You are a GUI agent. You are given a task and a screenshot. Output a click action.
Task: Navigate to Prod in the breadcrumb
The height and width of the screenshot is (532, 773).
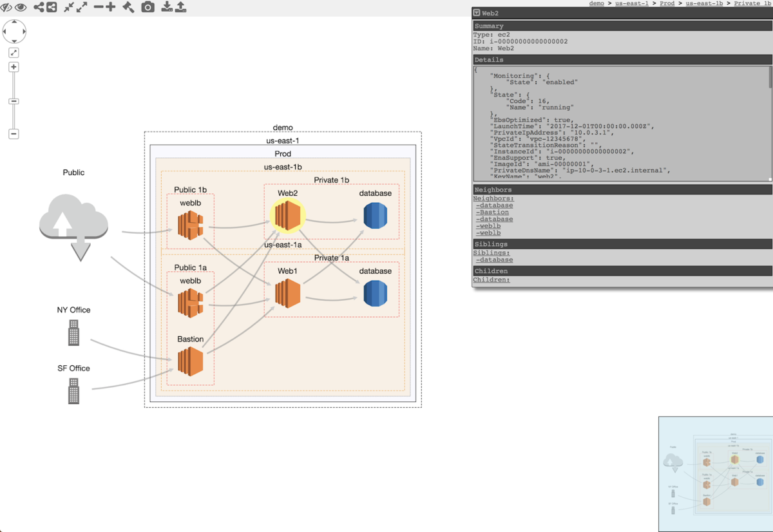[x=667, y=3]
